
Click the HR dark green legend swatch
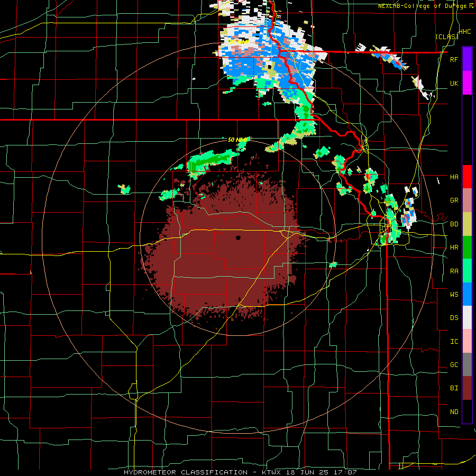(467, 248)
